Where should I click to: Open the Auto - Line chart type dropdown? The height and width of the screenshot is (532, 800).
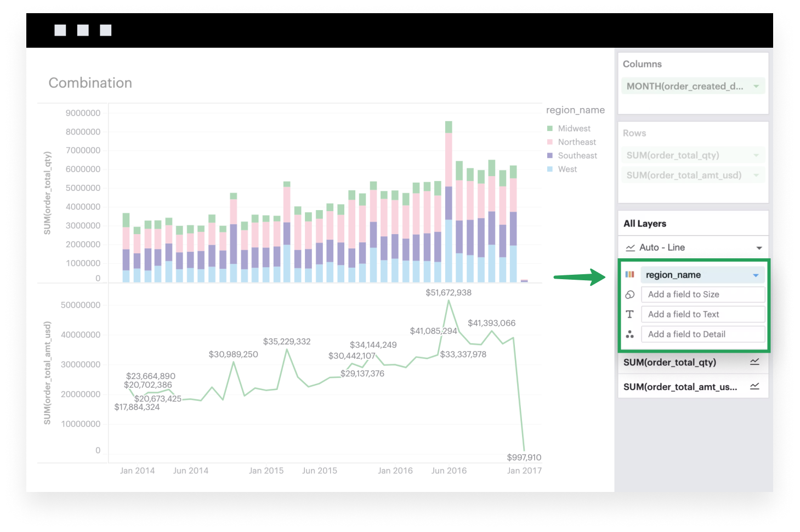coord(759,248)
